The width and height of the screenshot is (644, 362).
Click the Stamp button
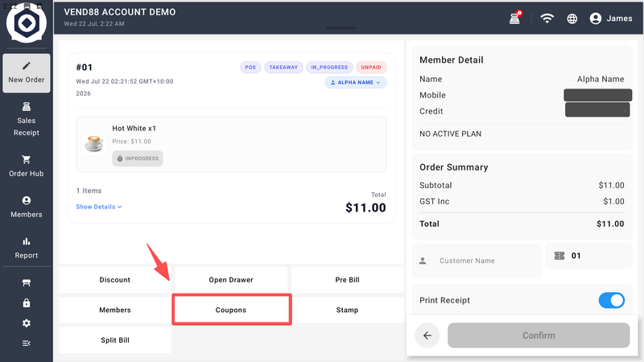pos(347,310)
